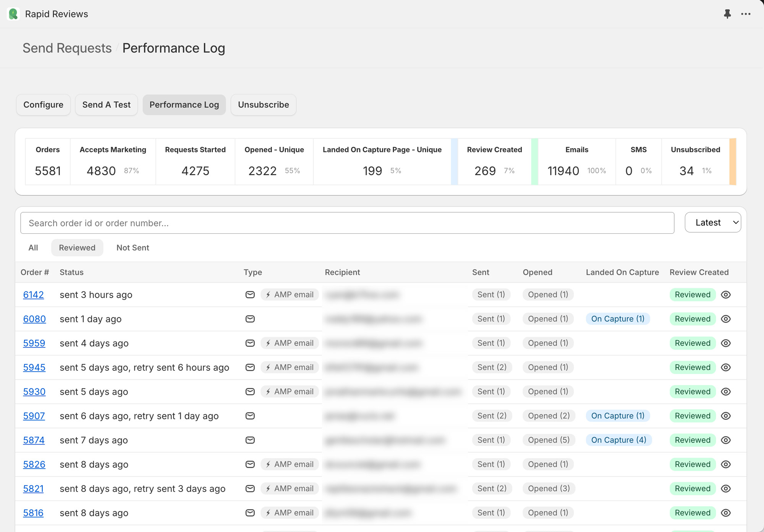Click the pin icon in header
The height and width of the screenshot is (532, 764).
tap(727, 14)
